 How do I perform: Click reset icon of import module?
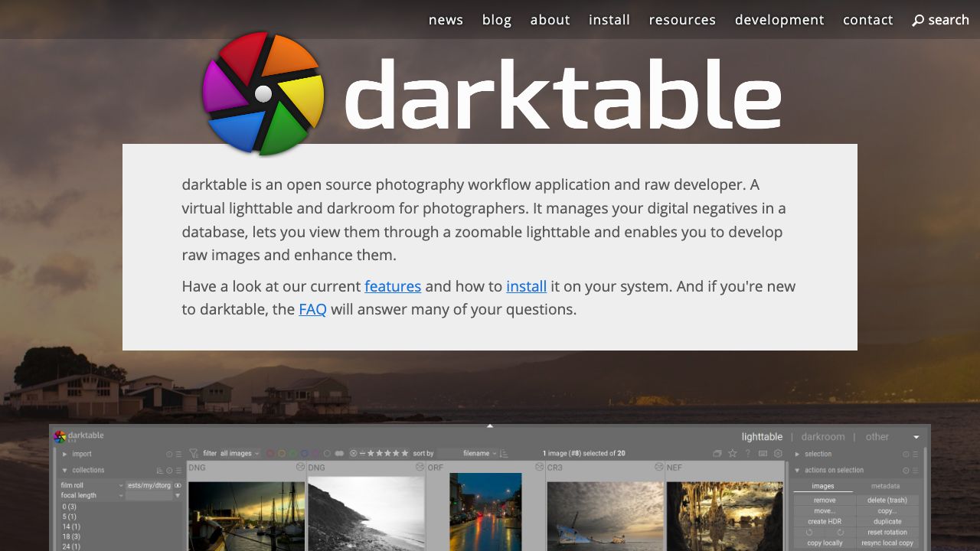pyautogui.click(x=169, y=455)
